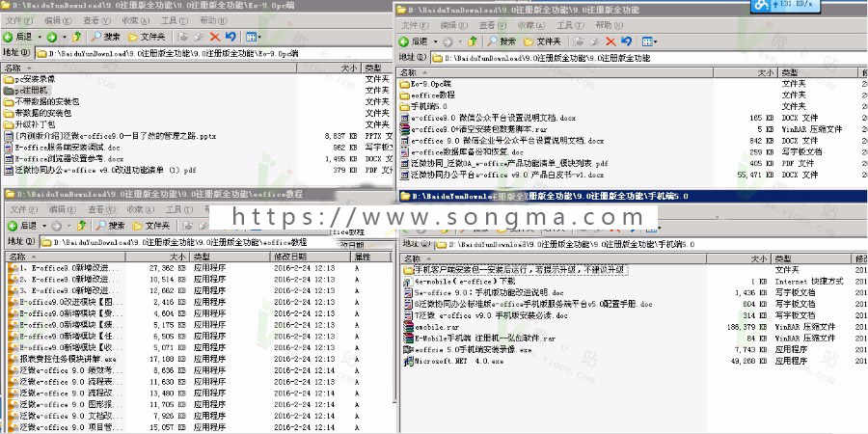Screen dimensions: 868x434
Task: Click address bar of Eo-9.0pc端 window
Action: pos(214,53)
